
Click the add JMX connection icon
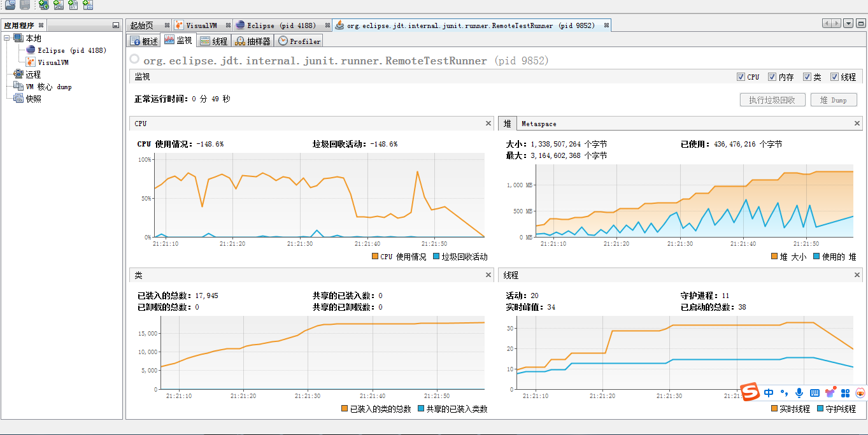tap(58, 5)
